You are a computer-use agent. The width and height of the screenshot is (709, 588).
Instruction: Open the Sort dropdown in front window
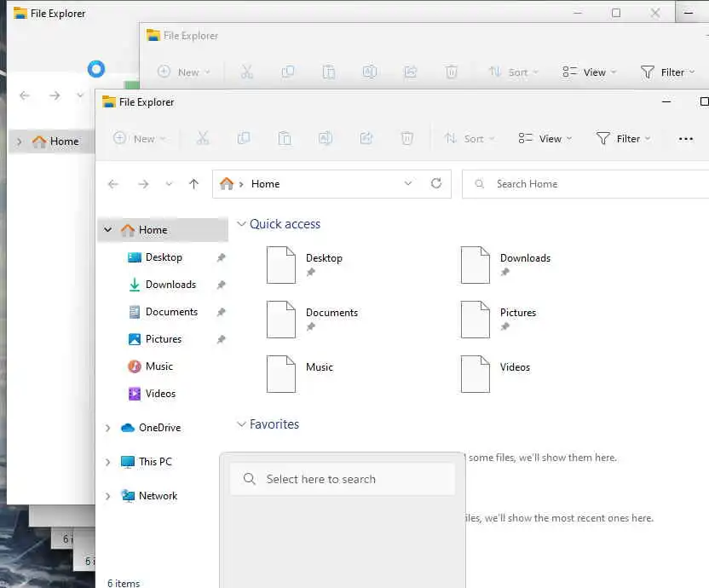(x=470, y=138)
